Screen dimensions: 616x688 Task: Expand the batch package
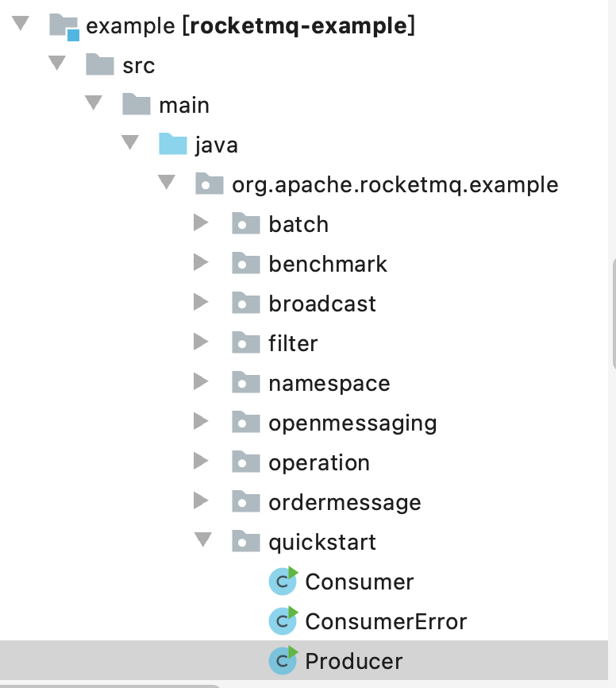tap(202, 224)
